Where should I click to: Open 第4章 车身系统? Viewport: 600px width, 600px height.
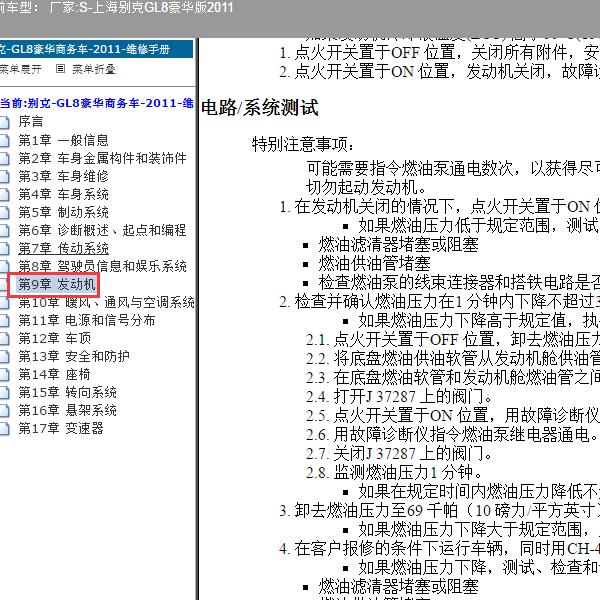[64, 194]
